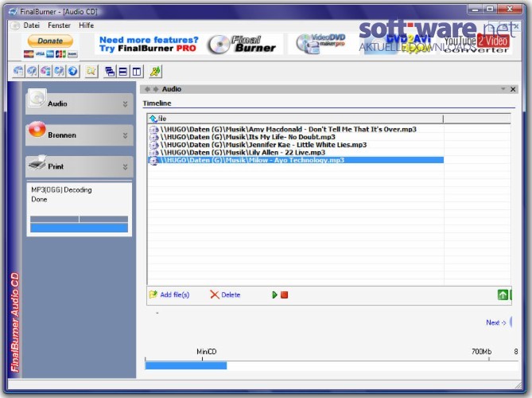532x398 pixels.
Task: Select Jennifer Kae - Little White Lies track
Action: [x=296, y=145]
